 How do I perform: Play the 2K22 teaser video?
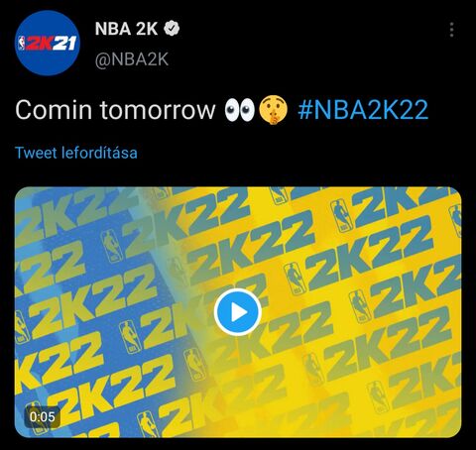coord(238,312)
